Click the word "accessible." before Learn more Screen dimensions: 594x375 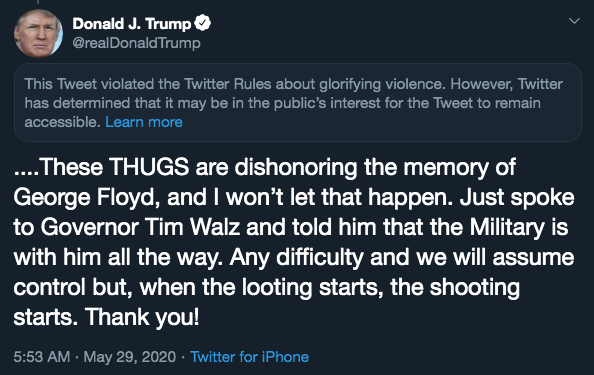point(63,122)
